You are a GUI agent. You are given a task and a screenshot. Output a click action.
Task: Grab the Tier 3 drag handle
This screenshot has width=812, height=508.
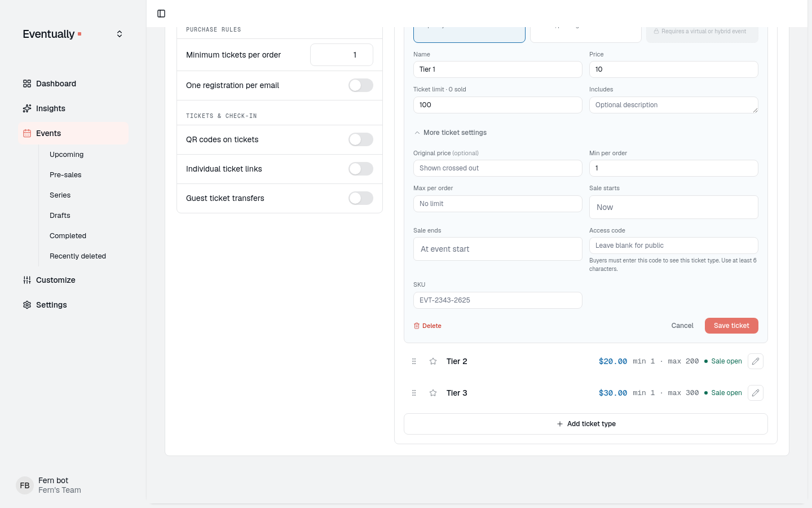click(x=414, y=393)
